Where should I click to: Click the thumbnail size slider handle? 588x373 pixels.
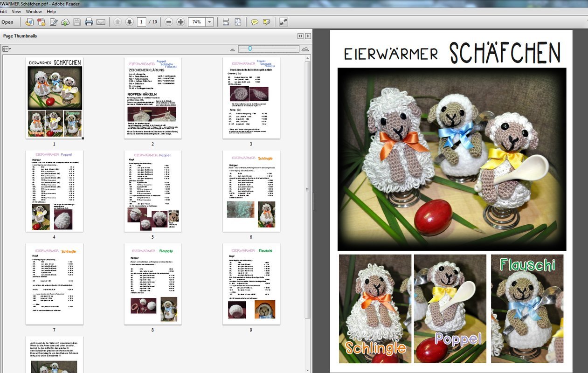250,48
